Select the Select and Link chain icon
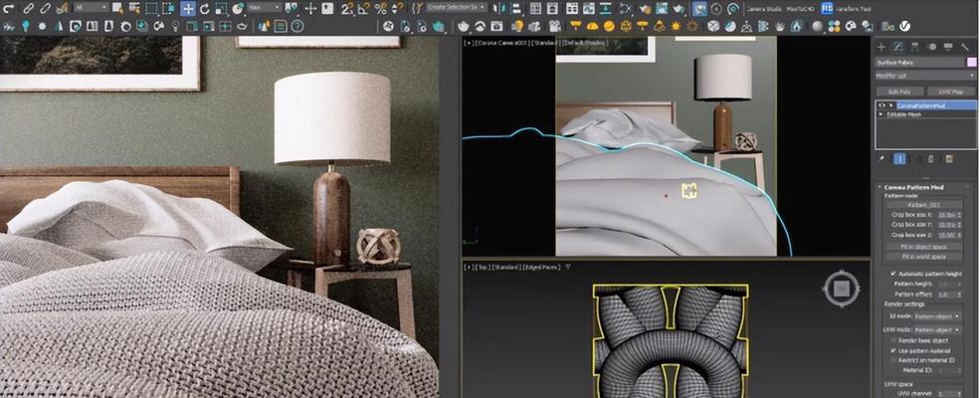The width and height of the screenshot is (980, 398). pyautogui.click(x=29, y=9)
